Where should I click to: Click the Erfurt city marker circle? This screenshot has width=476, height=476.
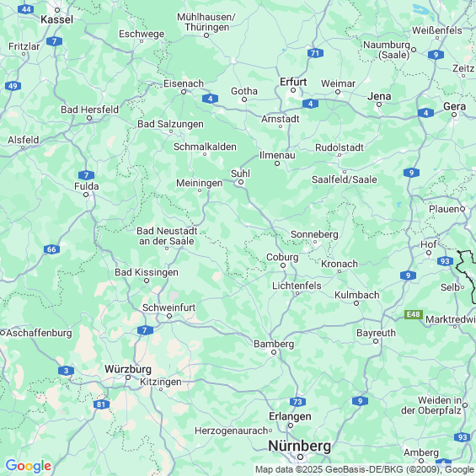point(293,90)
